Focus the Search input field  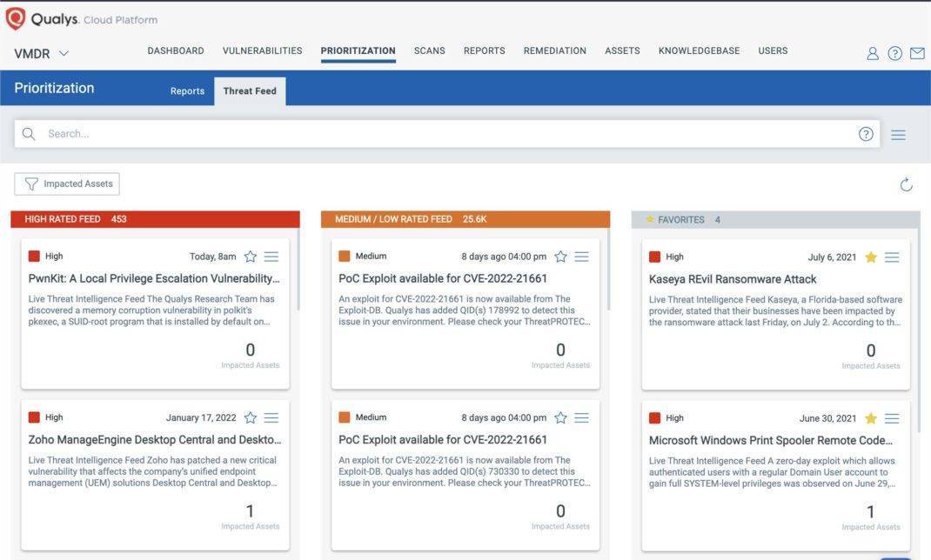coord(435,134)
